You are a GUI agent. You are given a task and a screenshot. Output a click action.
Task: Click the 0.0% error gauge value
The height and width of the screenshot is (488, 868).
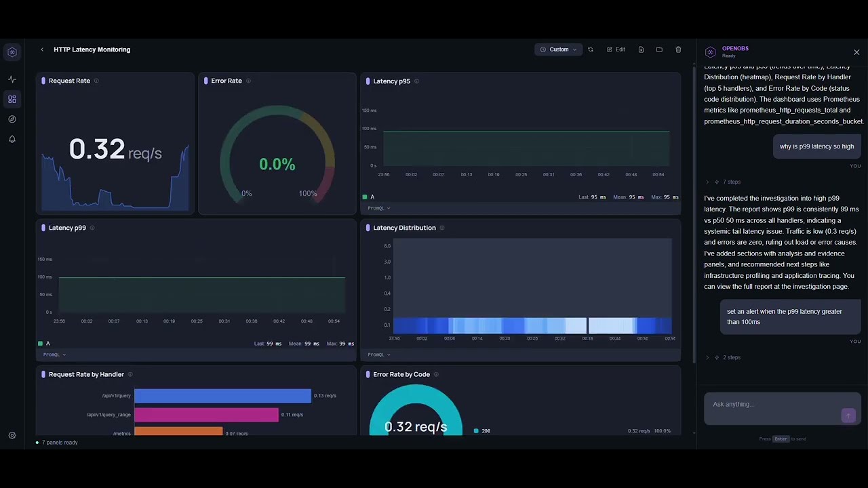click(277, 164)
